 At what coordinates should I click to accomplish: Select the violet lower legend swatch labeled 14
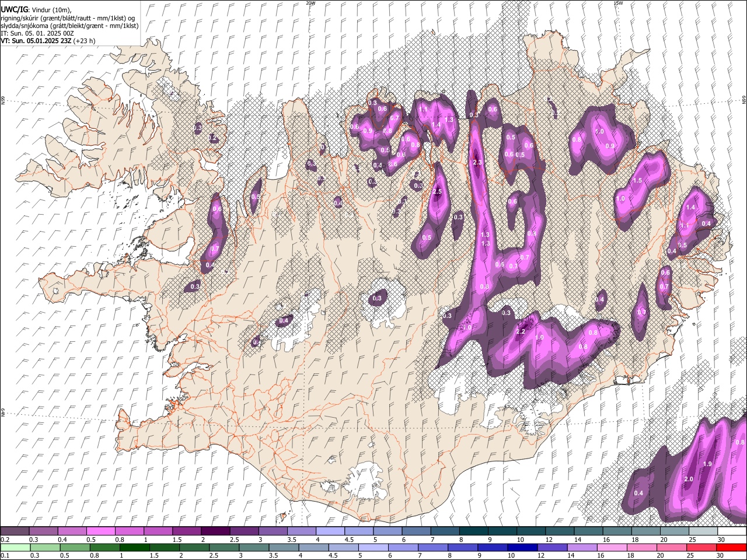pos(582,547)
